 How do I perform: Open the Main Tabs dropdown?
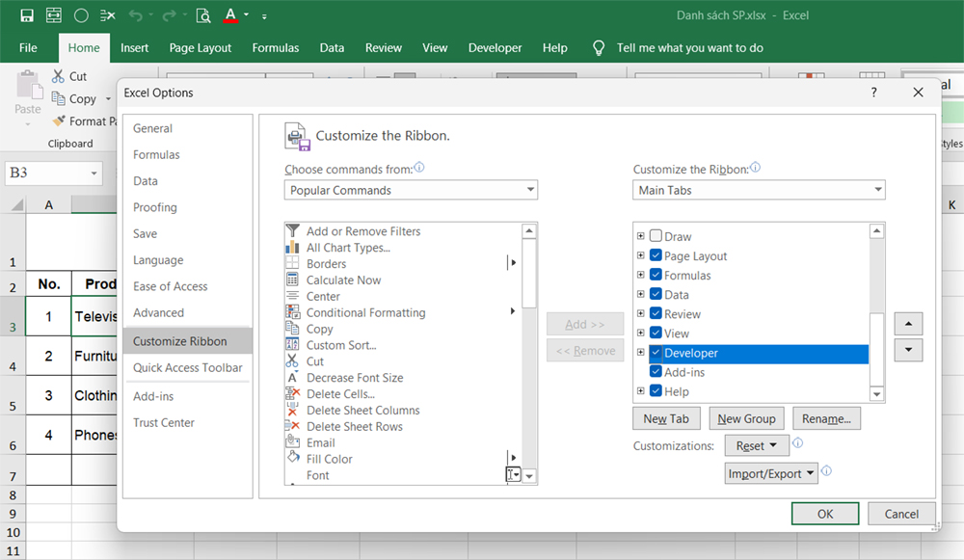coord(877,189)
